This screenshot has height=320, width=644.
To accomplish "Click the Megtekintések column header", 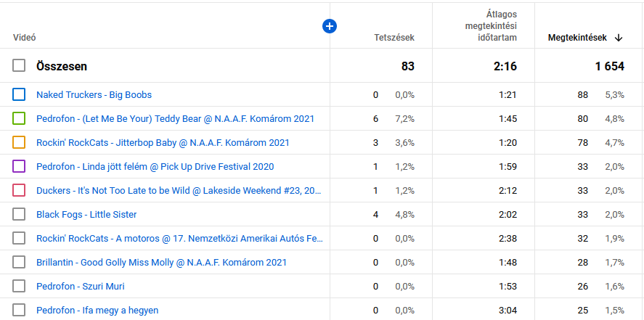I will pos(577,38).
